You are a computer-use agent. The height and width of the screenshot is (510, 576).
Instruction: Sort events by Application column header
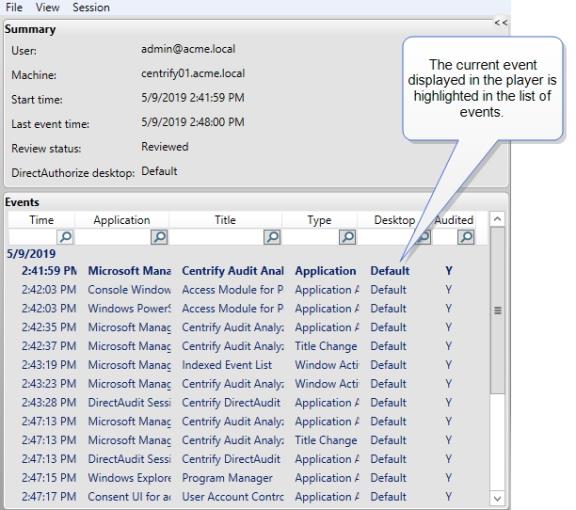122,220
